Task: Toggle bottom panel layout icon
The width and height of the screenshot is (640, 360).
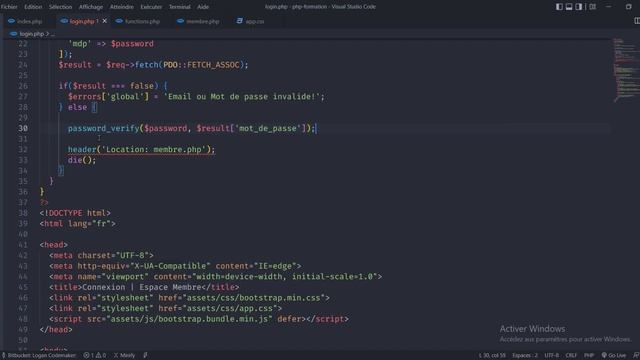Action: 569,7
